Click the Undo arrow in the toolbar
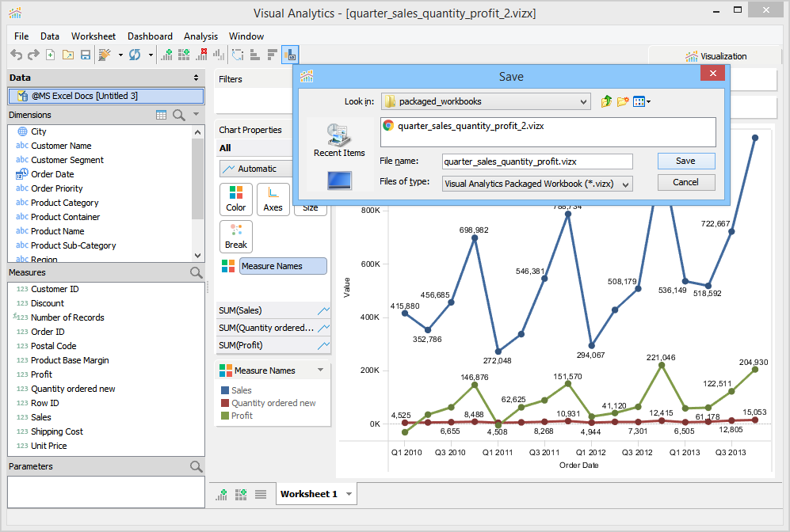Viewport: 790px width, 532px height. pyautogui.click(x=16, y=55)
